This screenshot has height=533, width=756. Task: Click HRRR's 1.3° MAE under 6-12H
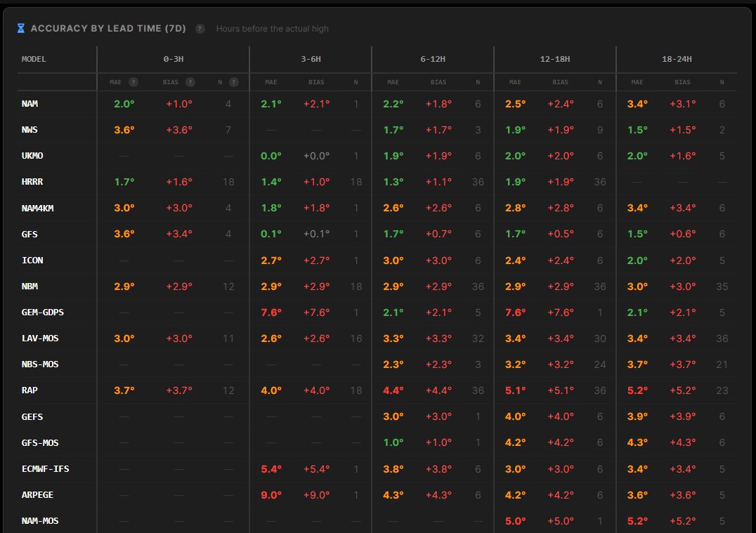pyautogui.click(x=393, y=182)
